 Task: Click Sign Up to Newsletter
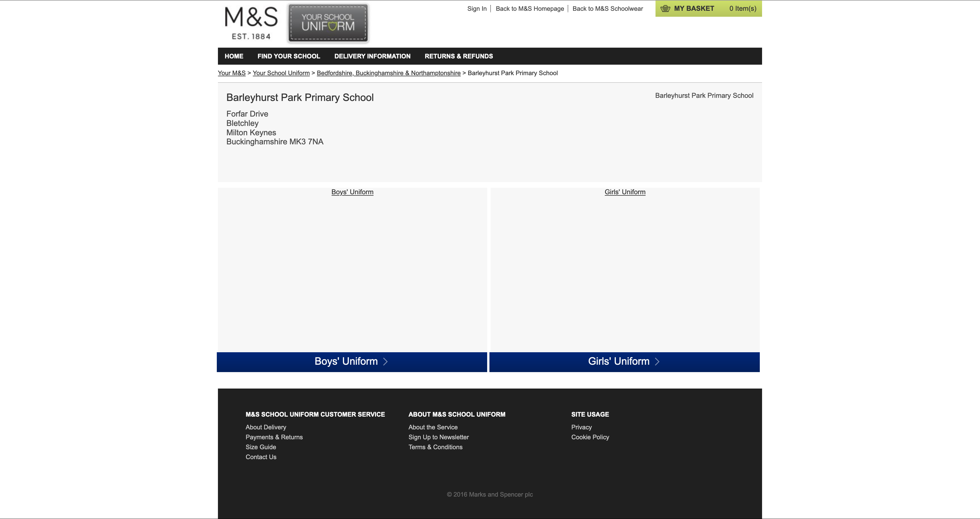[439, 437]
